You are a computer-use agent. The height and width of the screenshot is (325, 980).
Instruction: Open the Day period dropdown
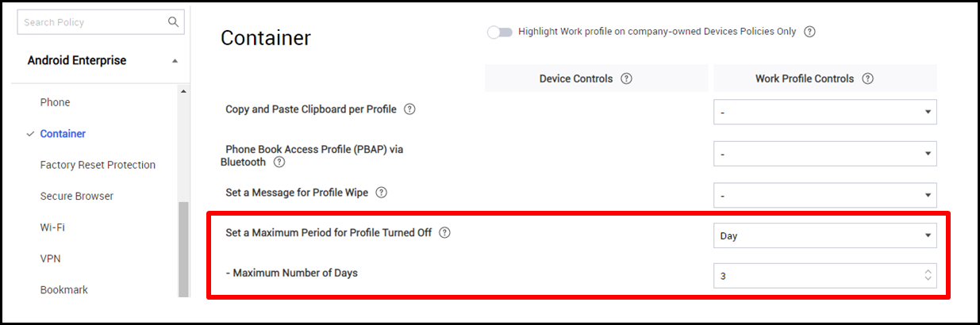point(825,235)
